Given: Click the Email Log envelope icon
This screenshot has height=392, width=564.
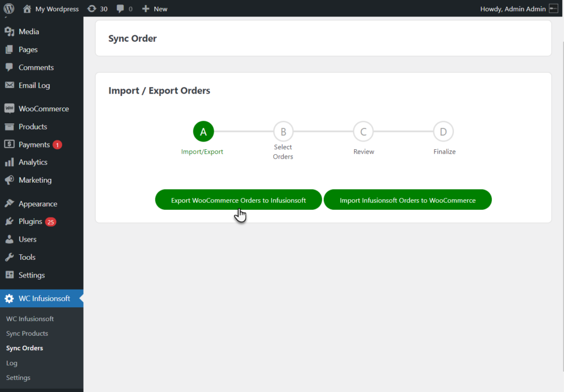Looking at the screenshot, I should pyautogui.click(x=9, y=85).
